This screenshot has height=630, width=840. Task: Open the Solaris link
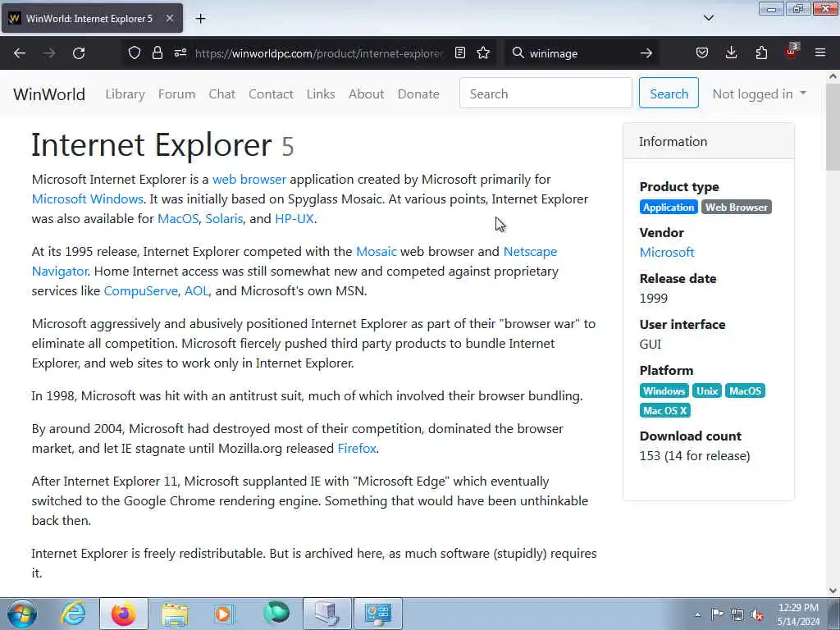224,219
